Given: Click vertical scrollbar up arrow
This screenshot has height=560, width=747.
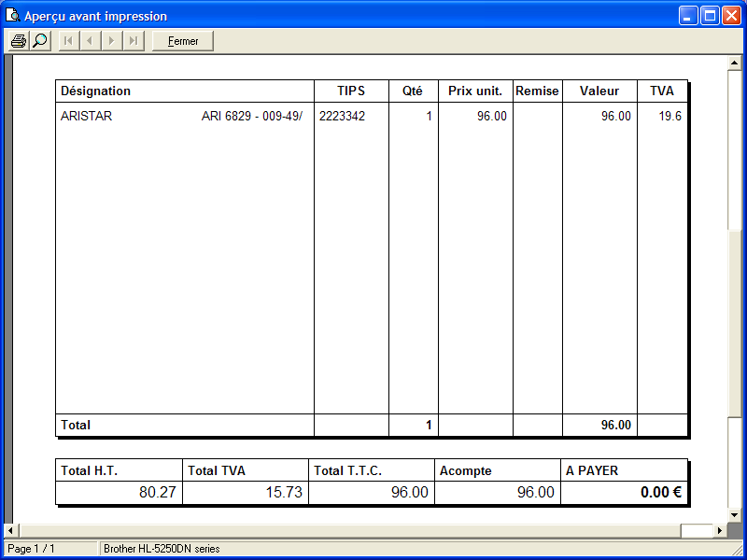Looking at the screenshot, I should 734,63.
